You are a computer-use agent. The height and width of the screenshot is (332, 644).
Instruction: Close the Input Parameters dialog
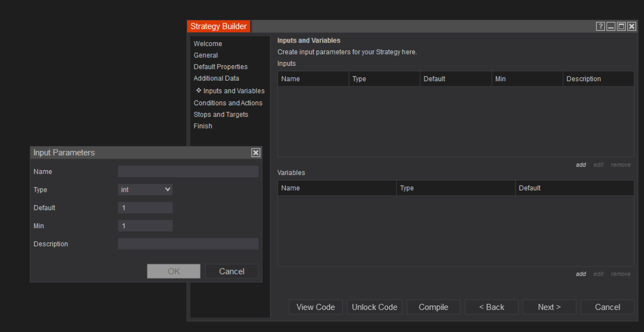256,153
